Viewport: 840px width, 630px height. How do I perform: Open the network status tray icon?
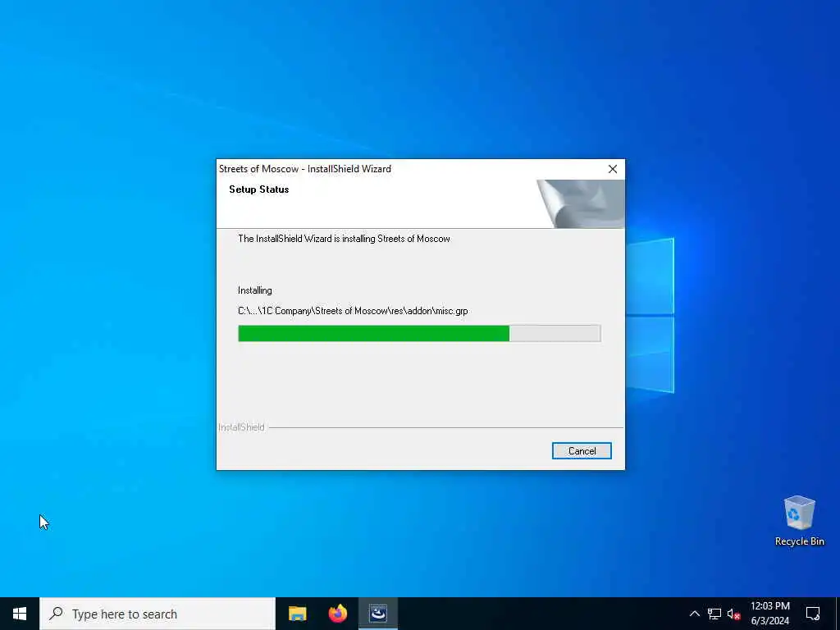pyautogui.click(x=714, y=614)
